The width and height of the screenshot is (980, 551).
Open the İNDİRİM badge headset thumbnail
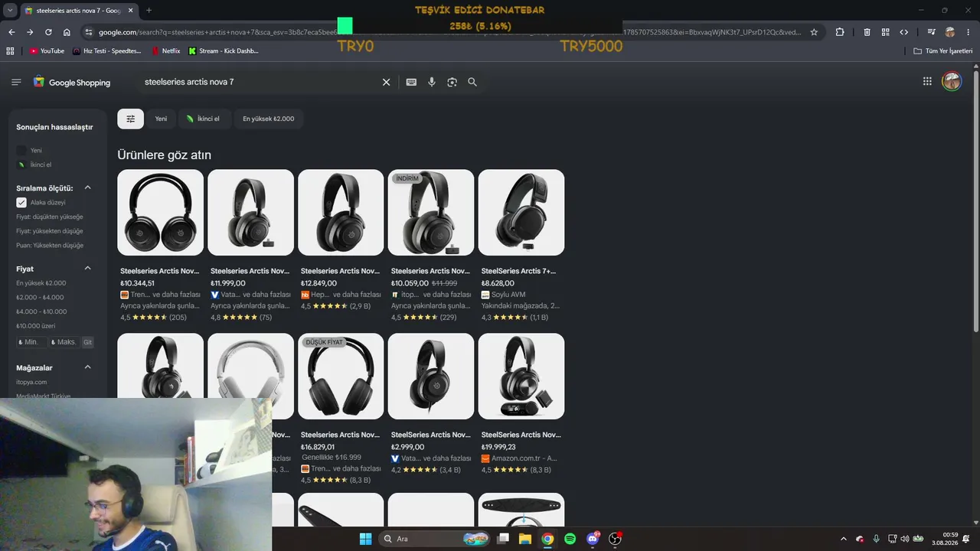431,212
